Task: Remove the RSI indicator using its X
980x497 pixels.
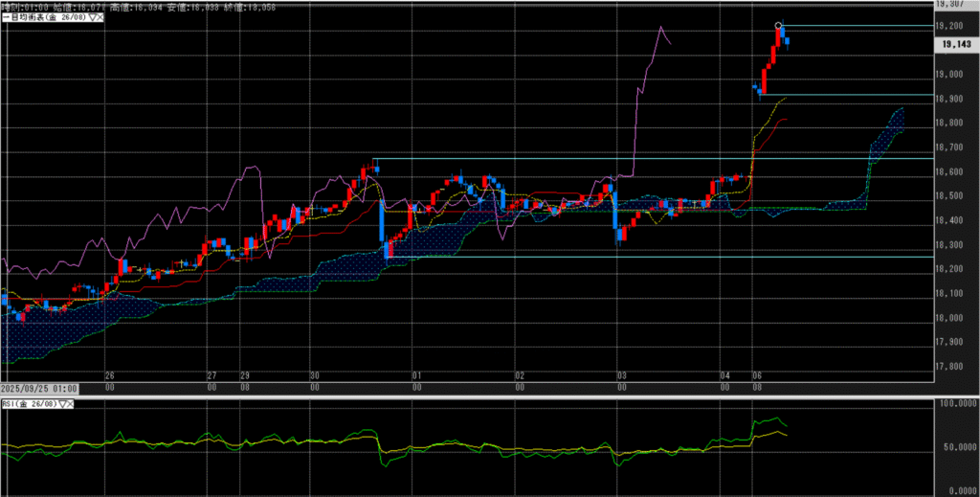Action: (72, 404)
